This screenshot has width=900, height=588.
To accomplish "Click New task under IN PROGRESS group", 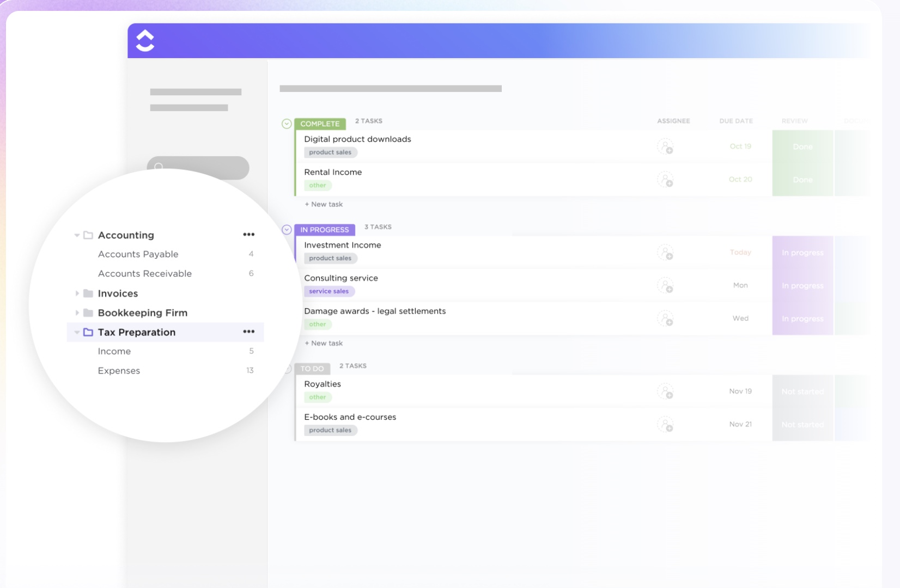I will pyautogui.click(x=324, y=343).
